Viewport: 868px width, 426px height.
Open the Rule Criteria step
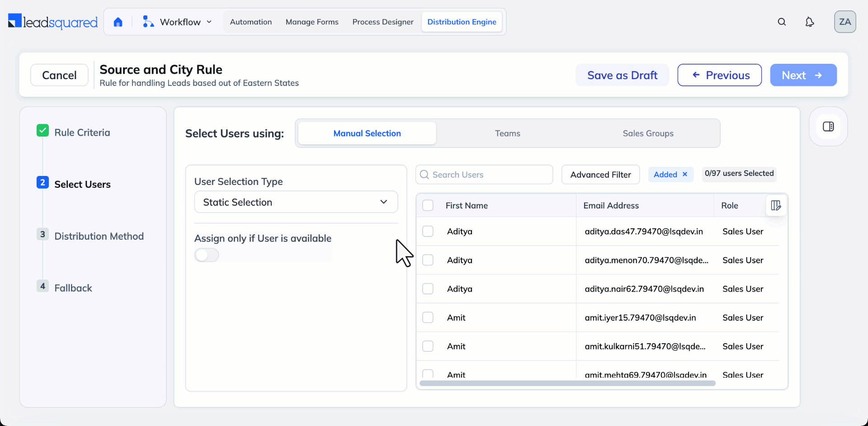click(82, 133)
